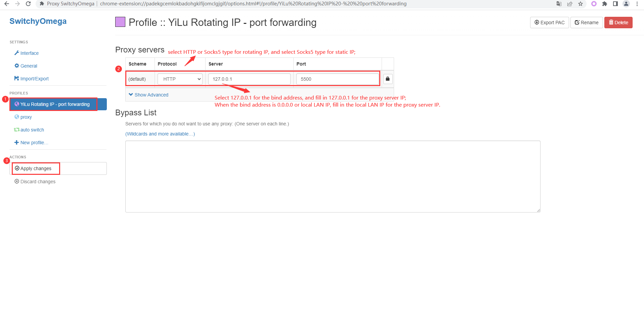This screenshot has width=644, height=311.
Task: Open the Wildcards and more available link
Action: point(160,134)
